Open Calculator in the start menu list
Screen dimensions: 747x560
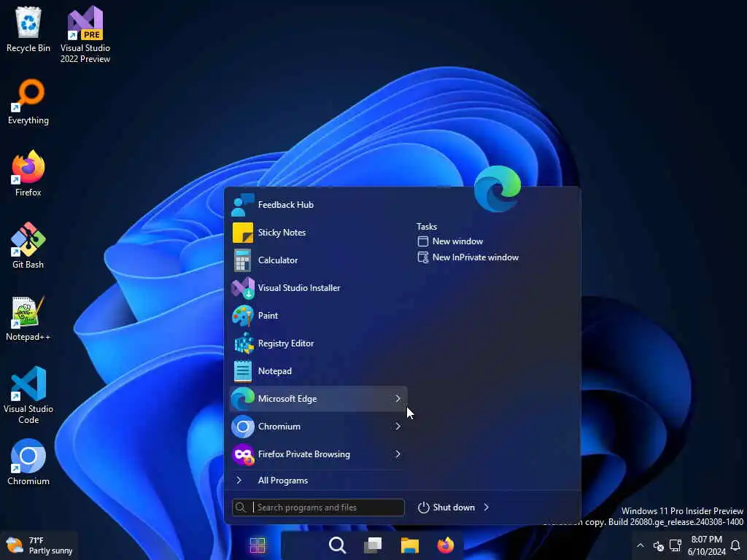318,260
